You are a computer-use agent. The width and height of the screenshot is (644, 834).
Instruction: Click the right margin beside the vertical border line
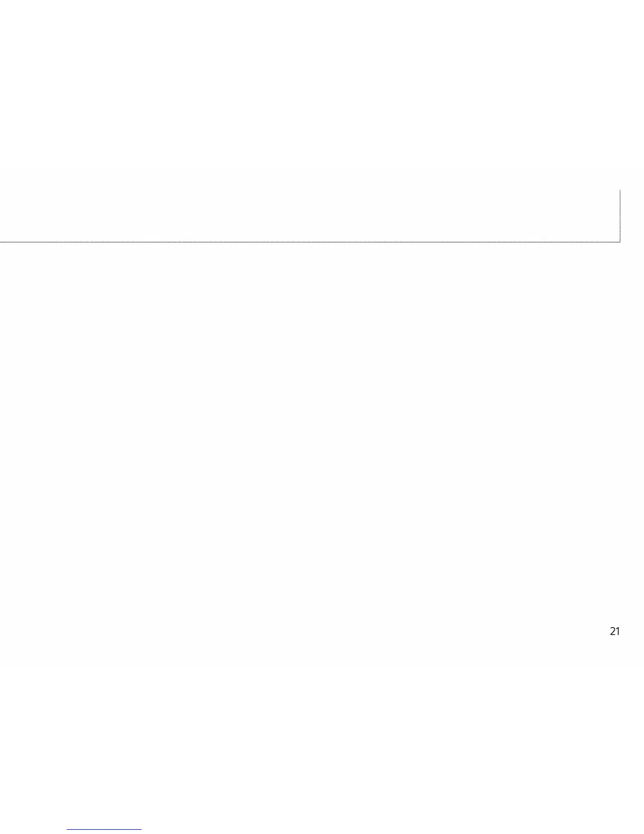pos(632,216)
